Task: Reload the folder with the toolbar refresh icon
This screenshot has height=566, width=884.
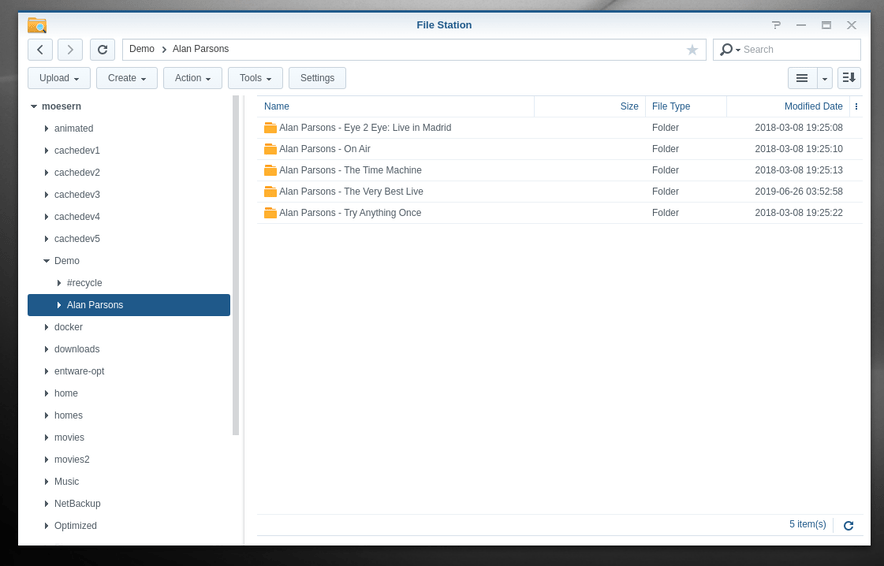Action: tap(102, 50)
